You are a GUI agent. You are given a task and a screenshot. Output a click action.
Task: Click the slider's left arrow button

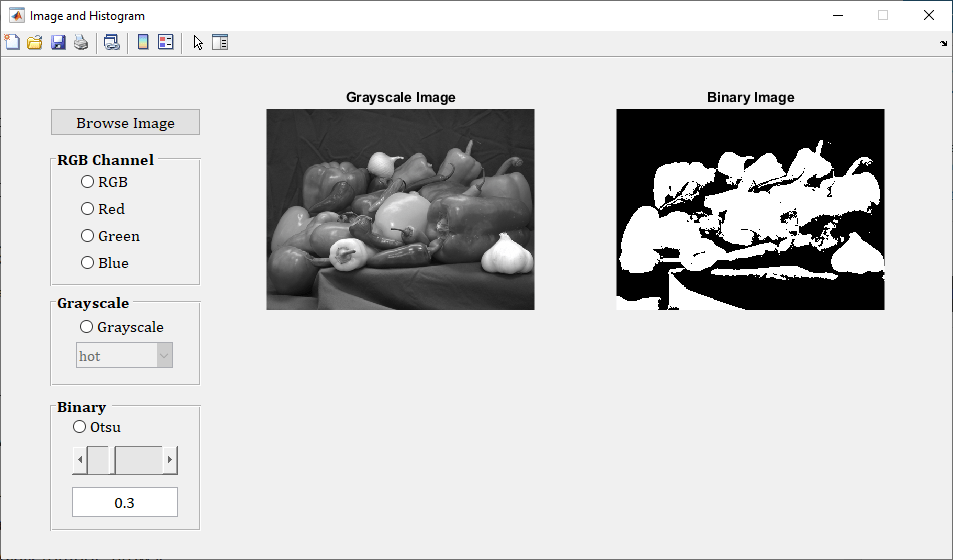(x=80, y=461)
